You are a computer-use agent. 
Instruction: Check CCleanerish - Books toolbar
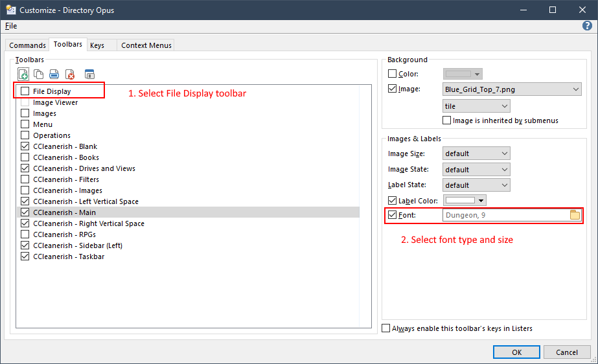tap(25, 157)
